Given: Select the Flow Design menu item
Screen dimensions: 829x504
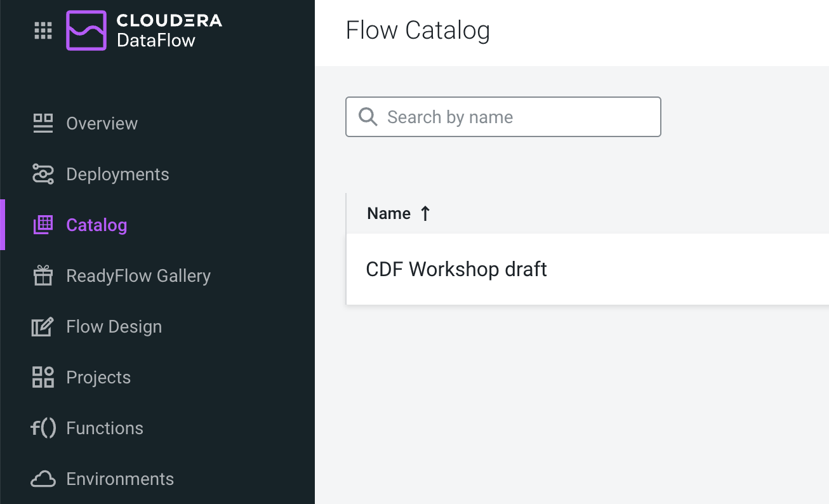Looking at the screenshot, I should coord(114,326).
